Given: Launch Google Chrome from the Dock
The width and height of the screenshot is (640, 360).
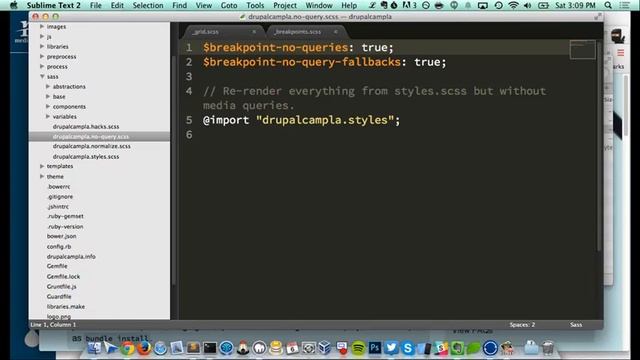Looking at the screenshot, I should click(x=127, y=348).
